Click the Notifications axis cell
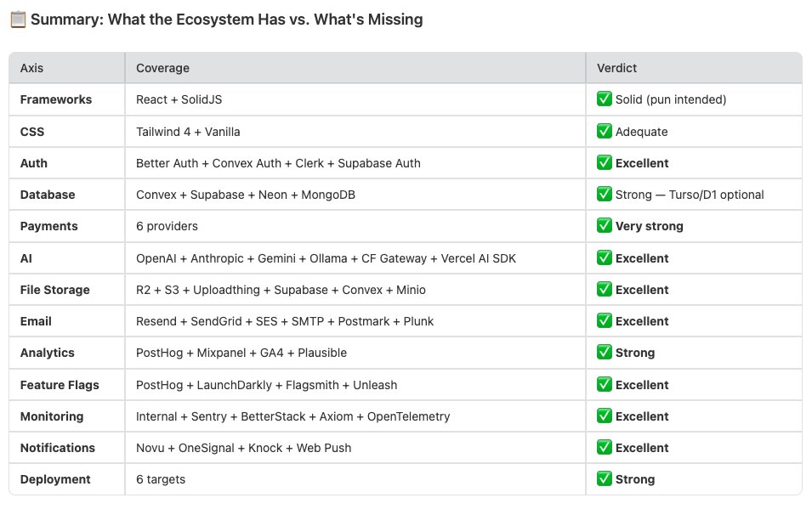Image resolution: width=812 pixels, height=509 pixels. click(67, 449)
